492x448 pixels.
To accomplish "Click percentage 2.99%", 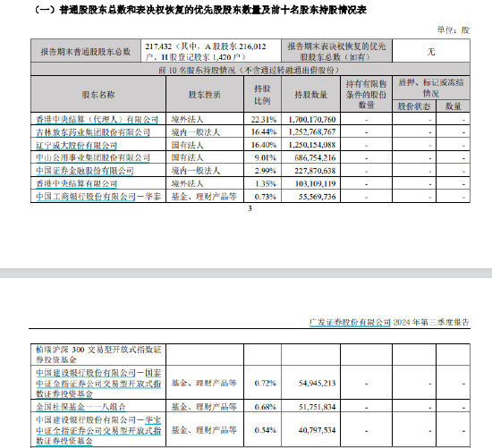I will 266,171.
